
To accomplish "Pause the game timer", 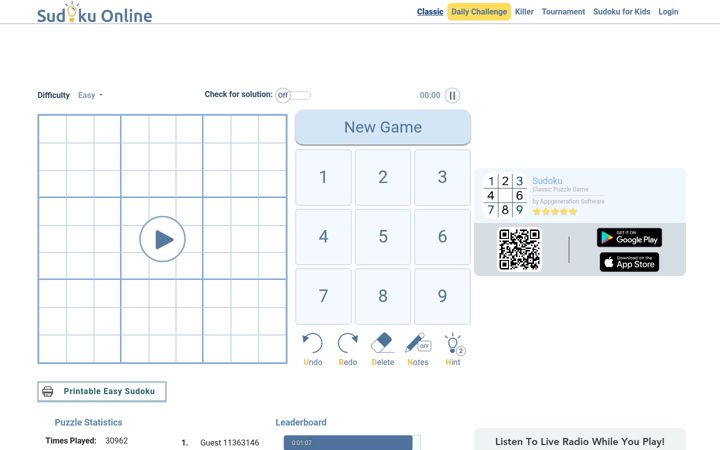I will click(452, 96).
